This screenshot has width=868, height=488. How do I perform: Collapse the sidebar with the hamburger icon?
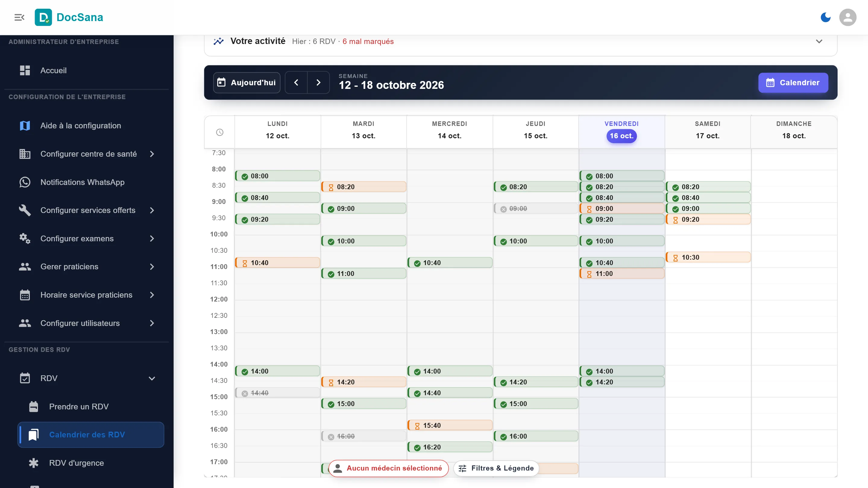(19, 17)
